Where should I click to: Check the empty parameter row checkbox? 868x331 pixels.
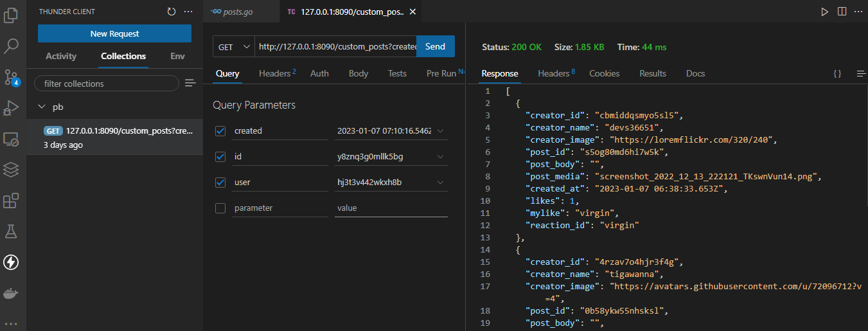coord(220,208)
